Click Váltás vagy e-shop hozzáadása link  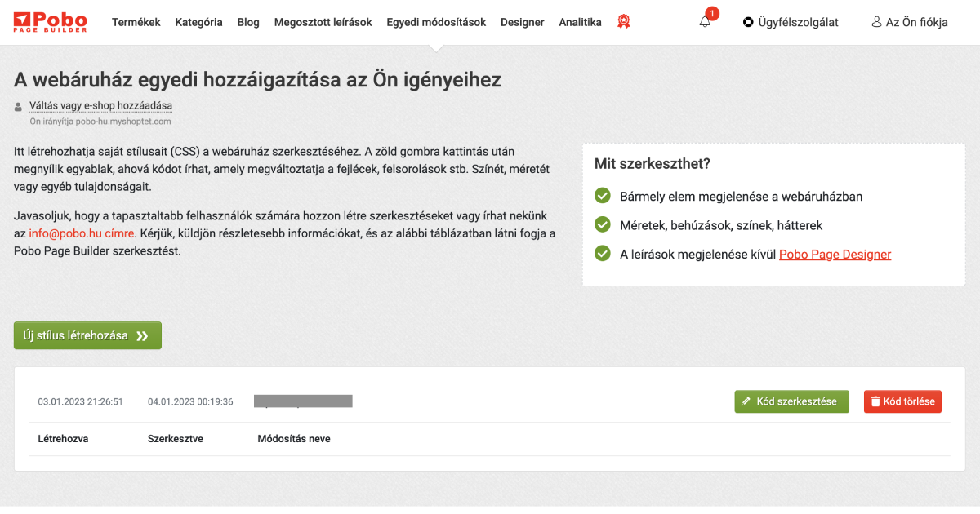coord(100,106)
